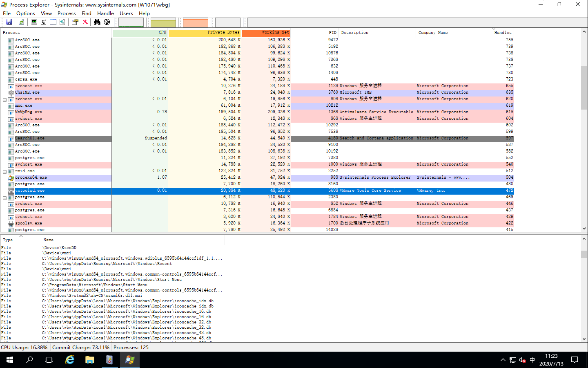
Task: Click the Refresh Now toolbar icon
Action: tap(21, 22)
